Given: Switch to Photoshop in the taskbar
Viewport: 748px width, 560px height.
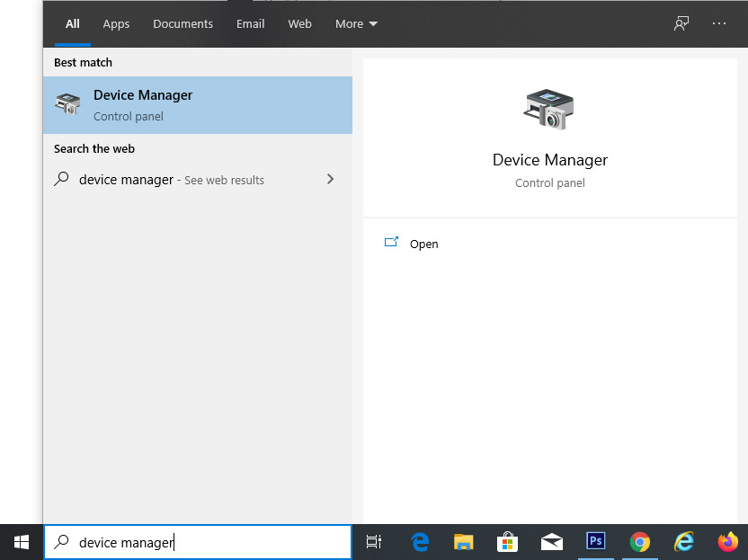Looking at the screenshot, I should coord(595,541).
